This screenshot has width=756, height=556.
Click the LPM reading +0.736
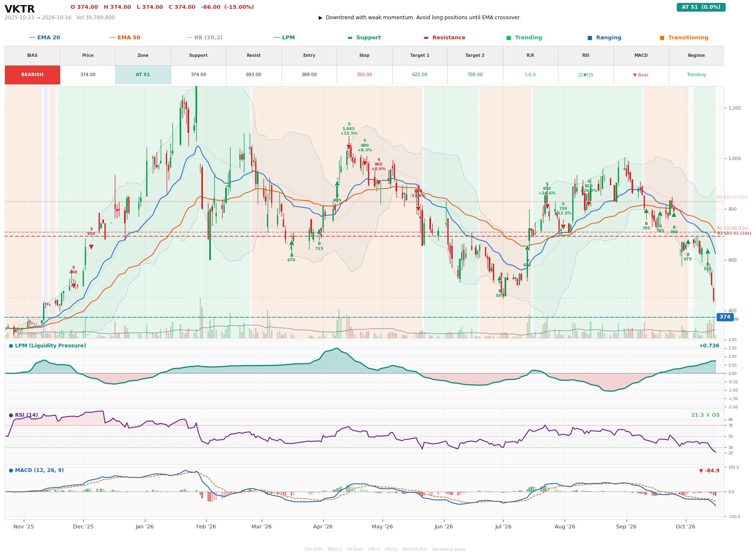point(709,346)
